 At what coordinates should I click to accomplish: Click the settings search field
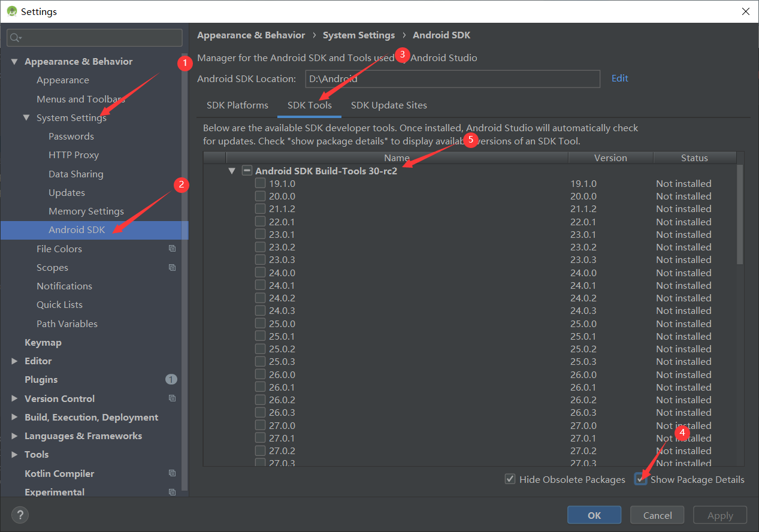(x=95, y=38)
